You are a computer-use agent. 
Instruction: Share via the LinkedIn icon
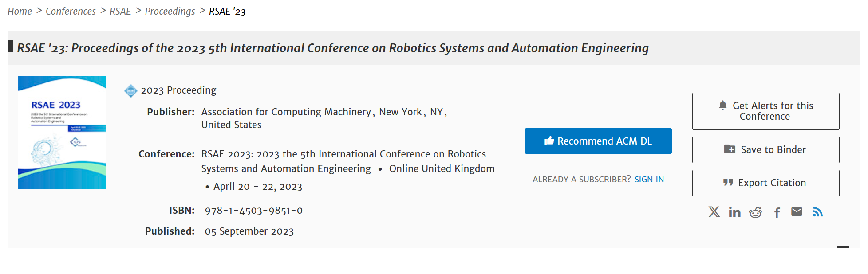[x=734, y=212]
